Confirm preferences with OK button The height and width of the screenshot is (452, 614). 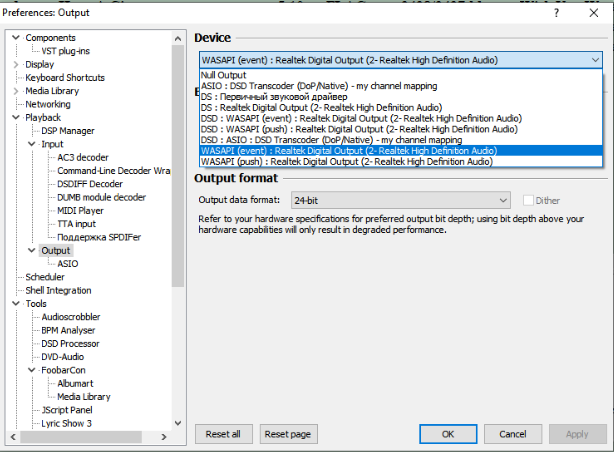point(448,434)
